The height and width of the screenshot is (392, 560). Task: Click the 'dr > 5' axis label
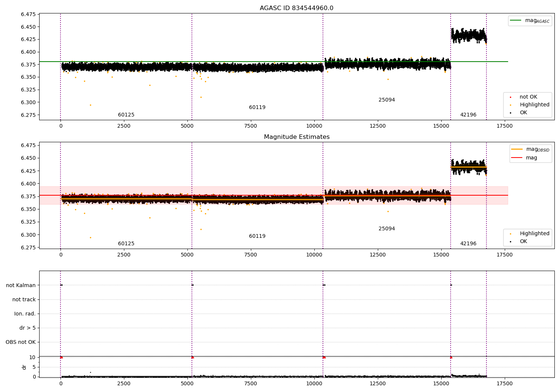(x=28, y=328)
